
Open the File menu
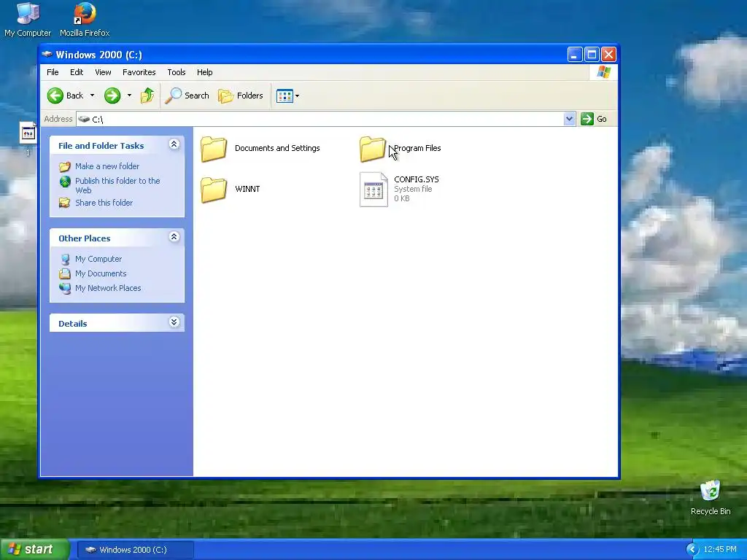(x=53, y=72)
